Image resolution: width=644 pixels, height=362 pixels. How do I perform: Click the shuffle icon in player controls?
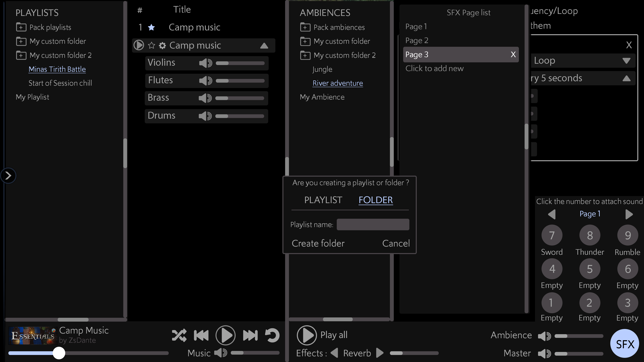tap(179, 335)
